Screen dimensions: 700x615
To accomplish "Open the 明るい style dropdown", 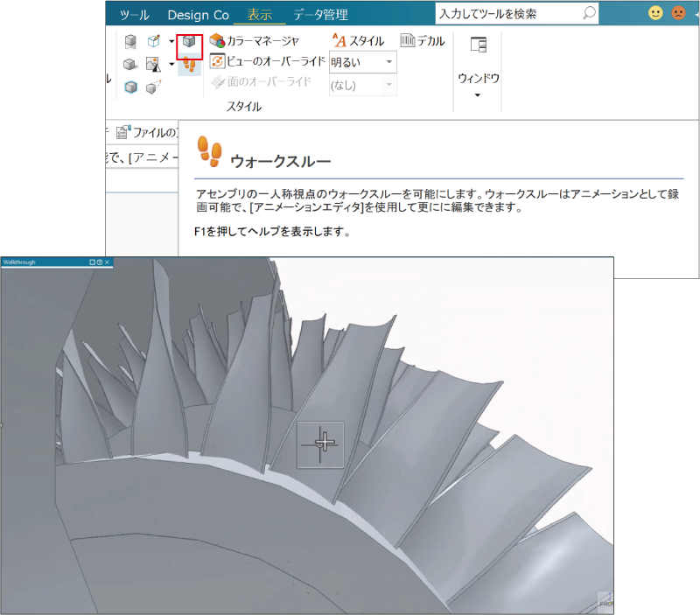I will 389,62.
